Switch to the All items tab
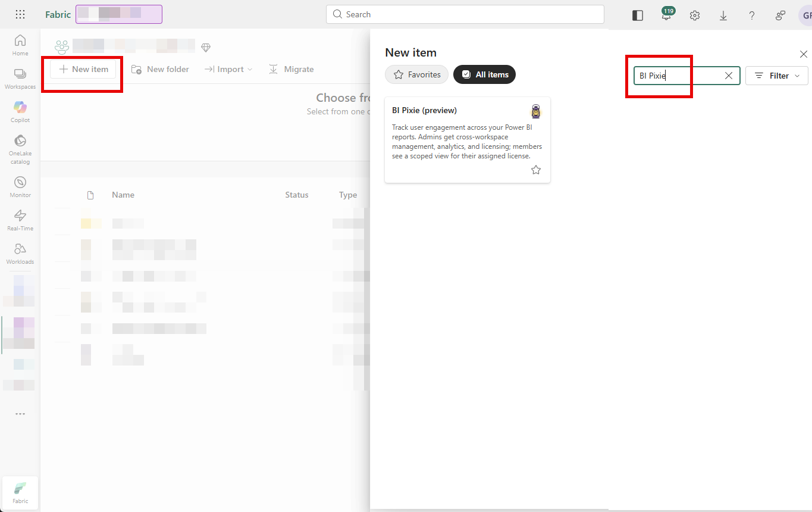 tap(485, 74)
